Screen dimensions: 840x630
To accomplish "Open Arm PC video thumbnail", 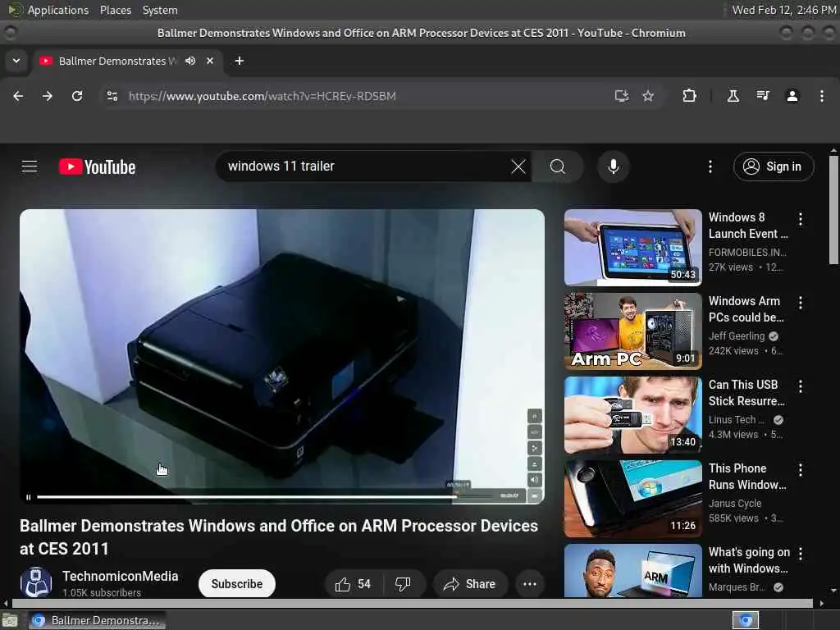I will 632,331.
